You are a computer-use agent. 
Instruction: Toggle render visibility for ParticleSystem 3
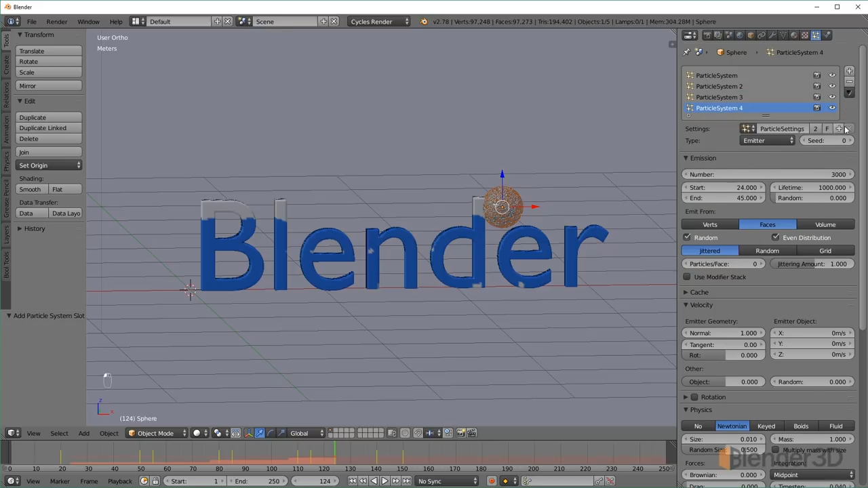click(x=817, y=97)
